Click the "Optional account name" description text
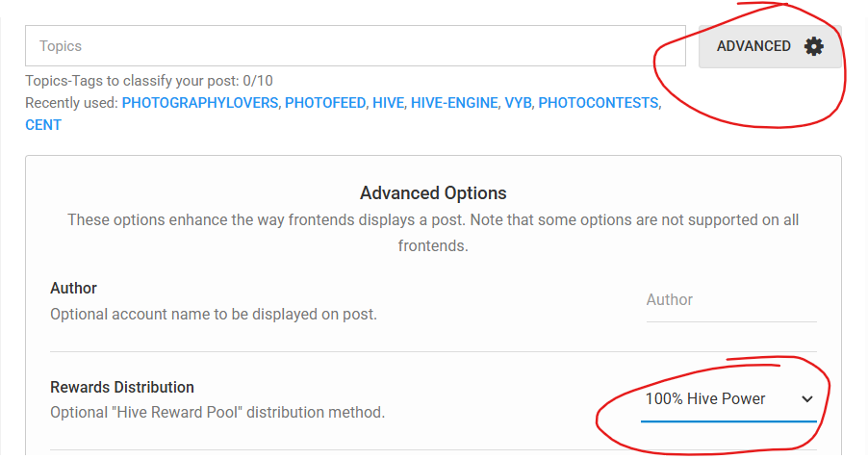 (x=214, y=314)
